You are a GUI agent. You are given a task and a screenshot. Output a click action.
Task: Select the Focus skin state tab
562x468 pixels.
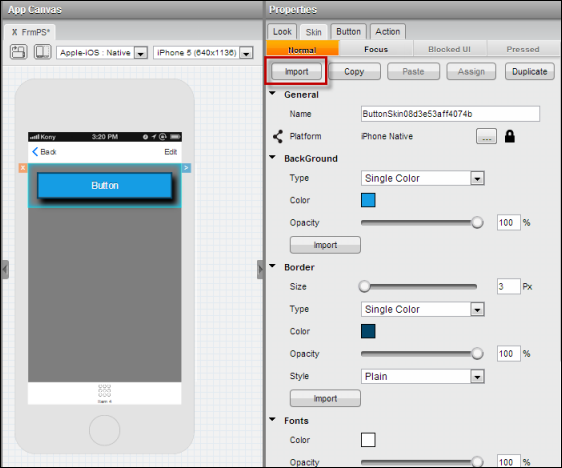tap(376, 49)
